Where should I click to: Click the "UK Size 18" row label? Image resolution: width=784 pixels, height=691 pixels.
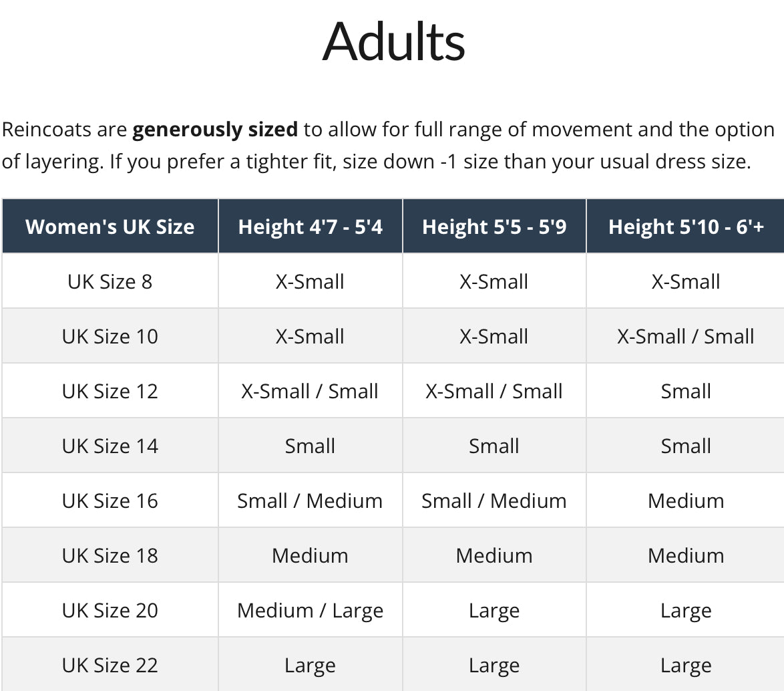[x=110, y=555]
